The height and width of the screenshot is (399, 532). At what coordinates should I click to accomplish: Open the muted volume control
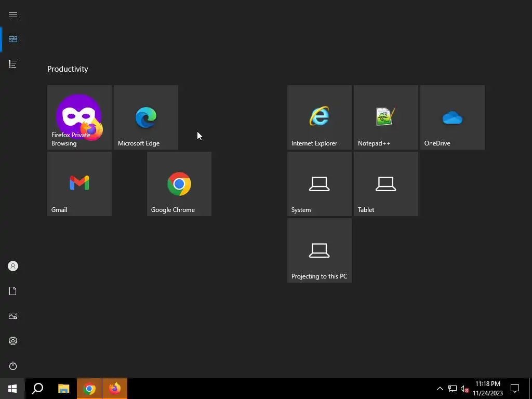point(464,389)
